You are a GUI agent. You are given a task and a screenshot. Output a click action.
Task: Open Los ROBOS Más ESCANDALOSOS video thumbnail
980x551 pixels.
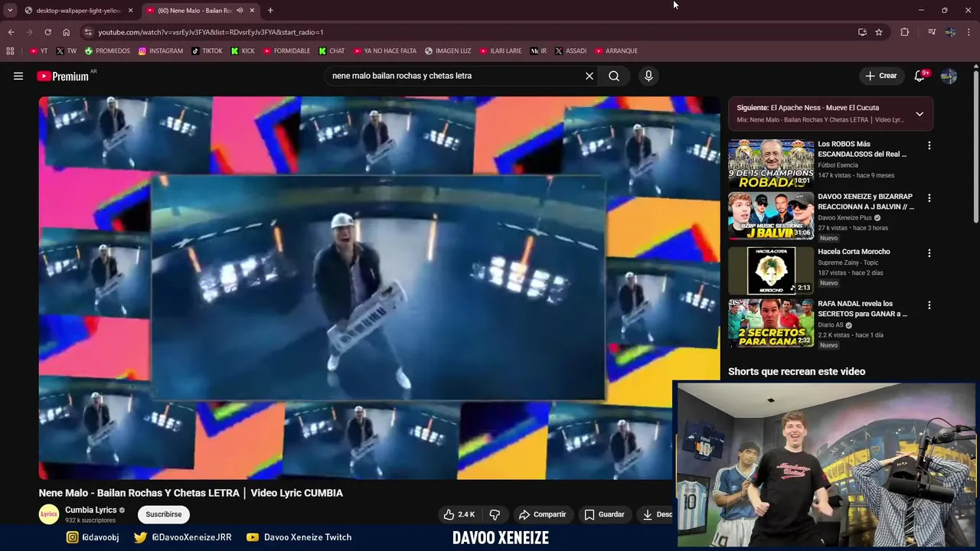tap(771, 162)
